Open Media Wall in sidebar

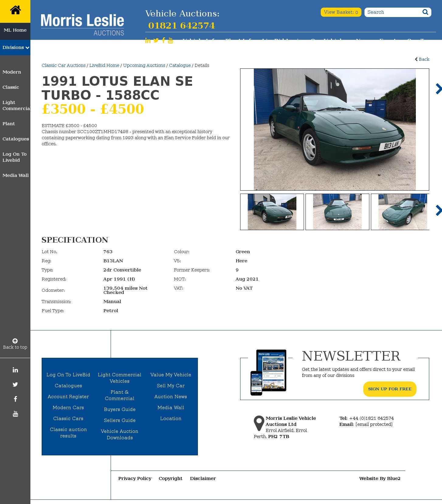point(16,175)
